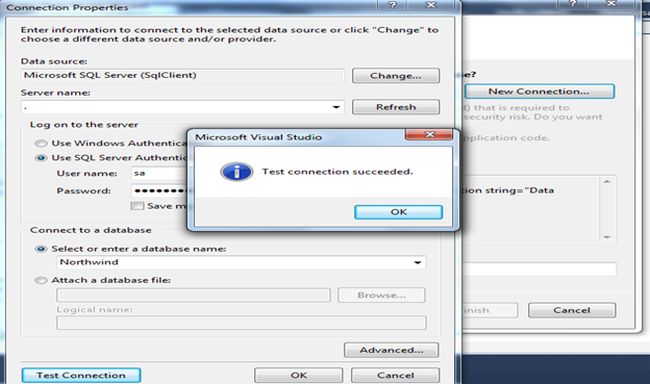Click the Refresh button beside Server name
This screenshot has width=650, height=384.
[x=395, y=107]
